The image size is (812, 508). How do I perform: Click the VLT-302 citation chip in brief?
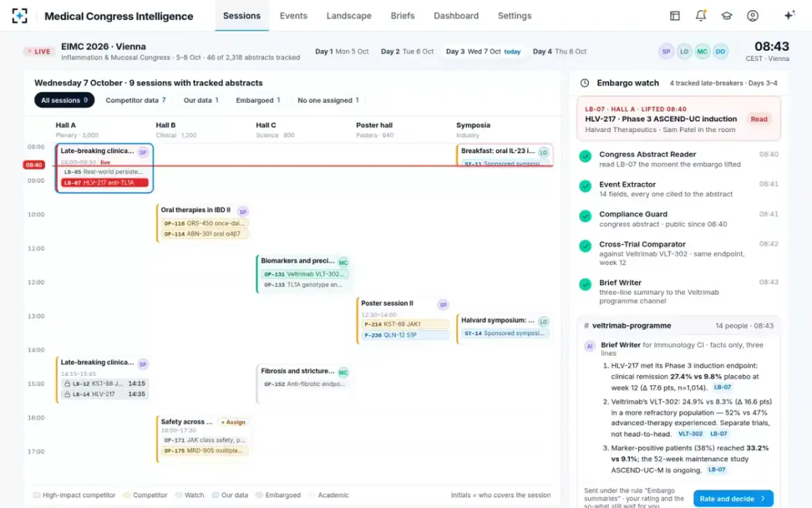[691, 433]
